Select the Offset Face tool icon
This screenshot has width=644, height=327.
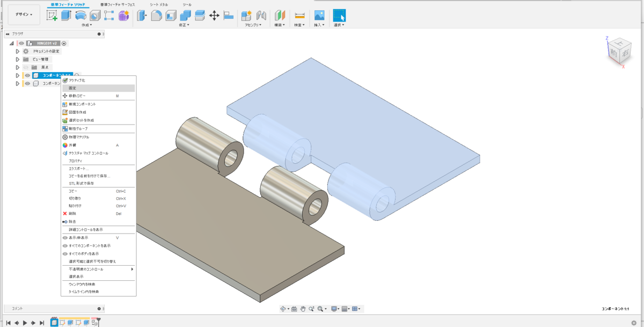coord(200,16)
